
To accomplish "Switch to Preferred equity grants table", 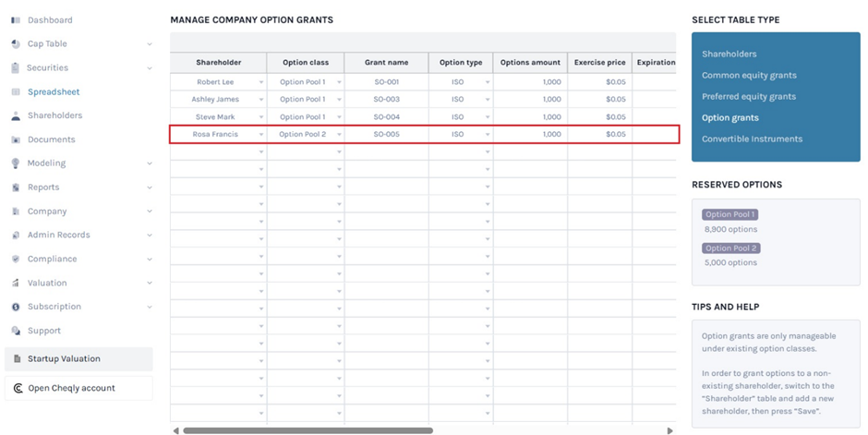I will (x=748, y=97).
